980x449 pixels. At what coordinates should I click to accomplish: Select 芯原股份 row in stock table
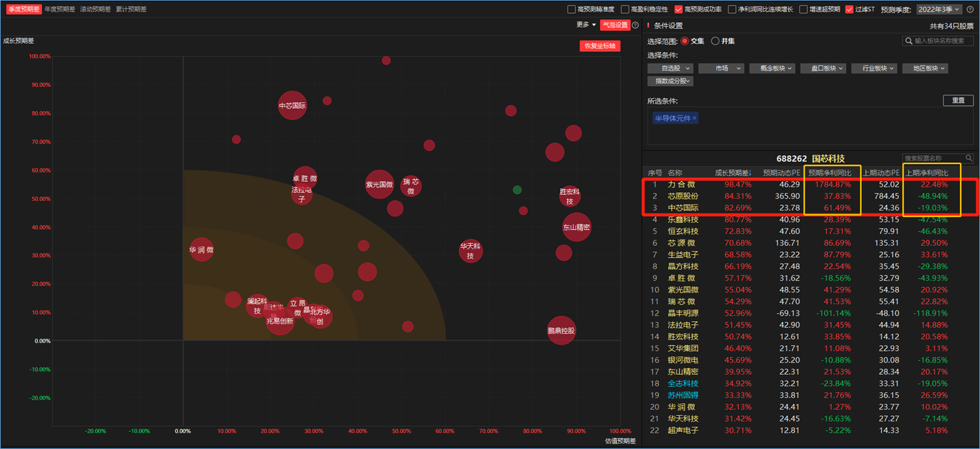point(810,196)
